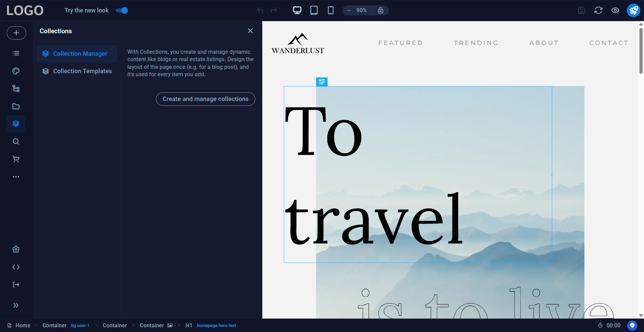Click Home in the breadcrumb
Screen dimensions: 644x332
pos(19,326)
